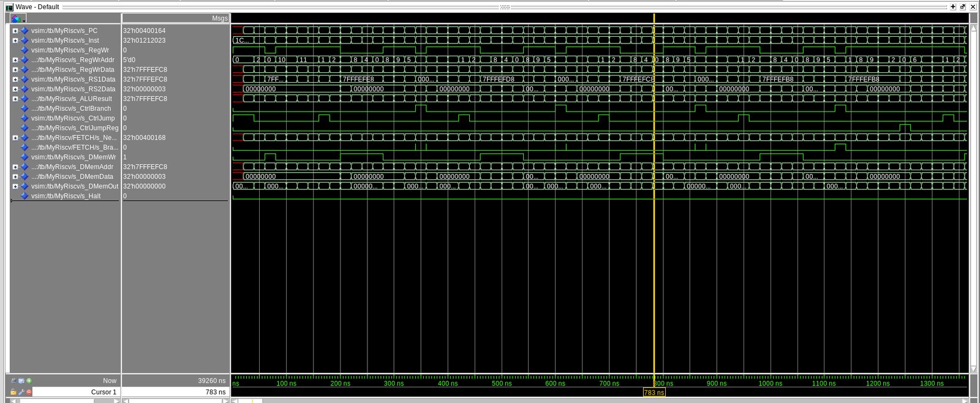980x403 pixels.
Task: Add a new cursor with green plus
Action: (29, 381)
